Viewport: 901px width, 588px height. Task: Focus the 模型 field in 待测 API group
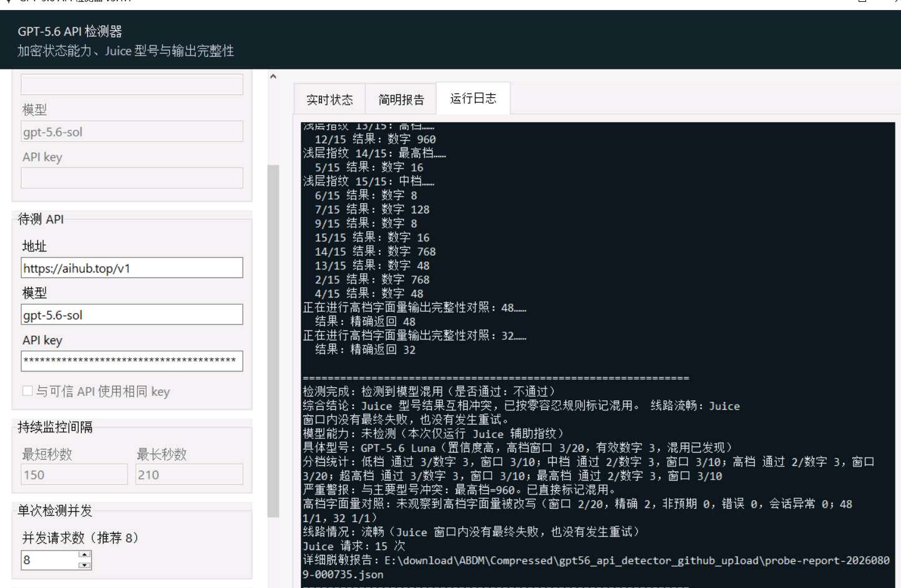click(x=132, y=315)
